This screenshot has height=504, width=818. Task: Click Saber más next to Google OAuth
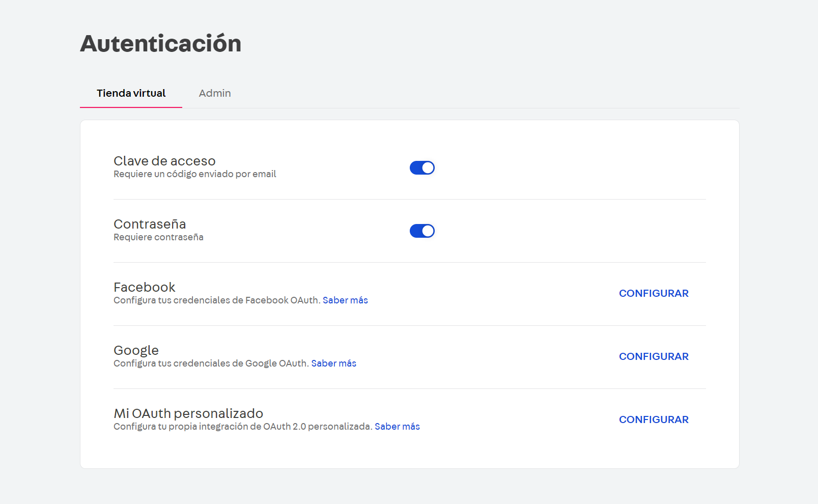tap(334, 363)
